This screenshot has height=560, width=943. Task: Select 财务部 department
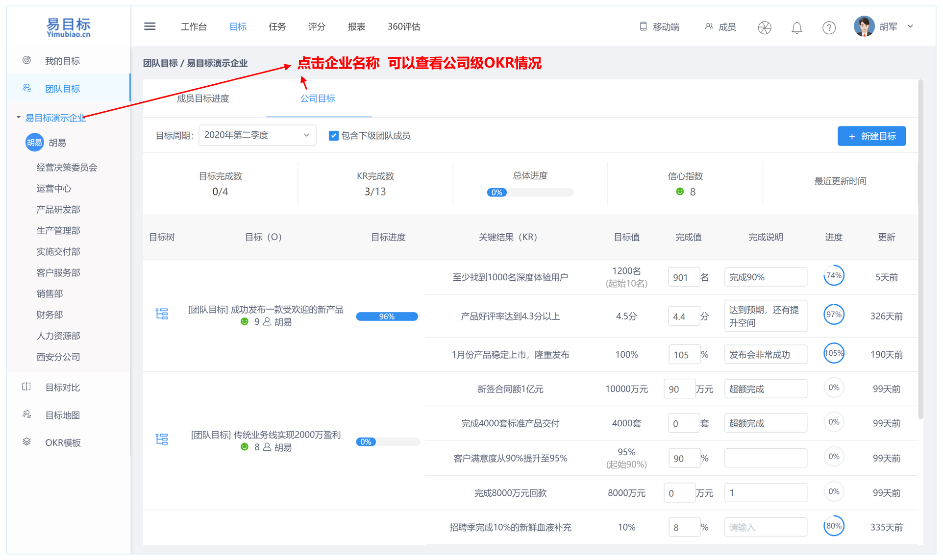pyautogui.click(x=50, y=315)
